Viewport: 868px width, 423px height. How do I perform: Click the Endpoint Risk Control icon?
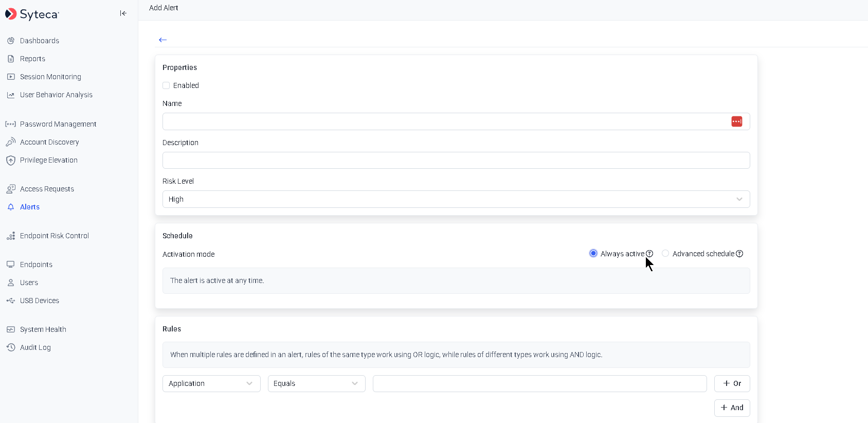pos(11,236)
